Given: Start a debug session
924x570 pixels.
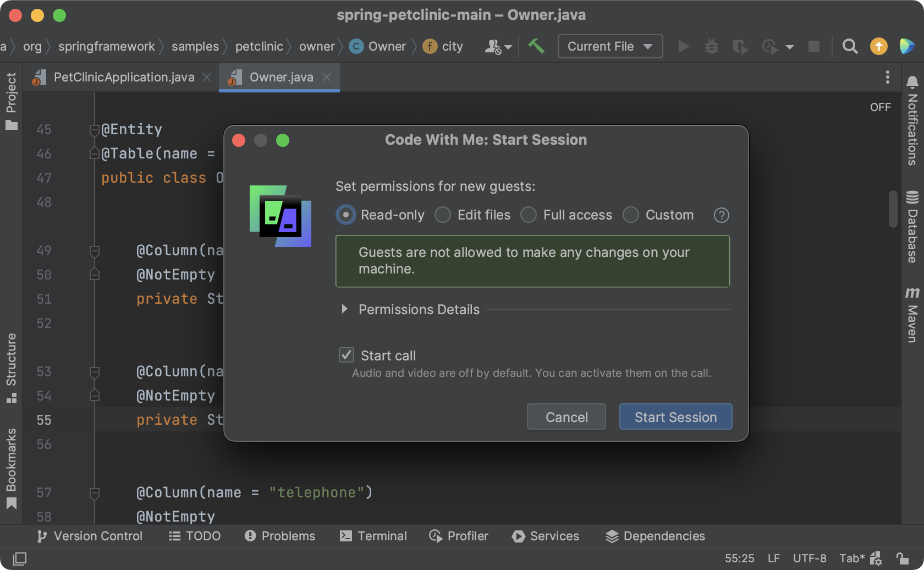Looking at the screenshot, I should click(x=711, y=46).
